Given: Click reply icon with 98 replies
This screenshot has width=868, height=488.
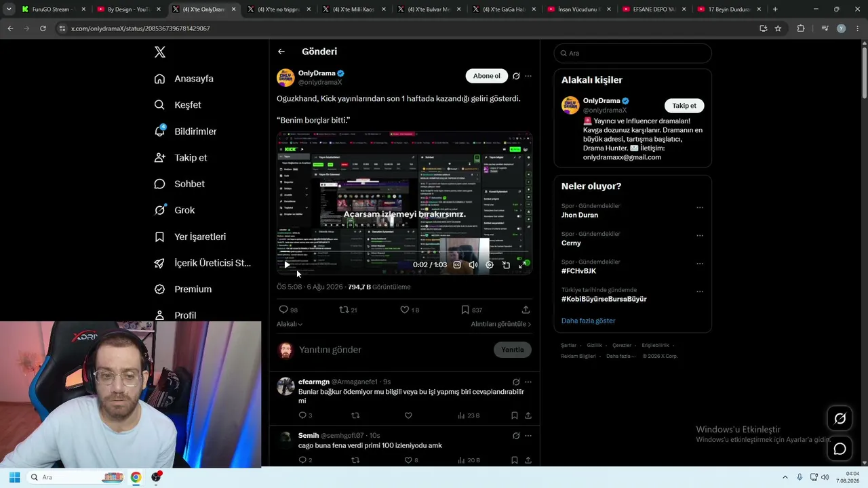Looking at the screenshot, I should tap(288, 310).
